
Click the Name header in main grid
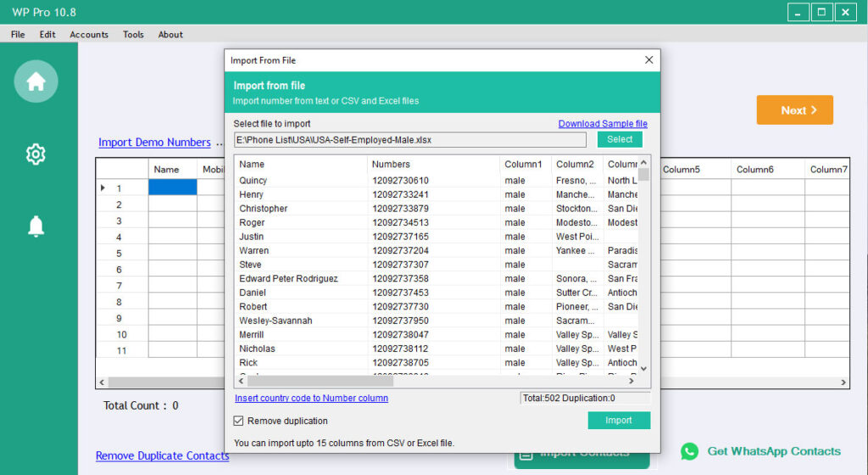coord(173,170)
